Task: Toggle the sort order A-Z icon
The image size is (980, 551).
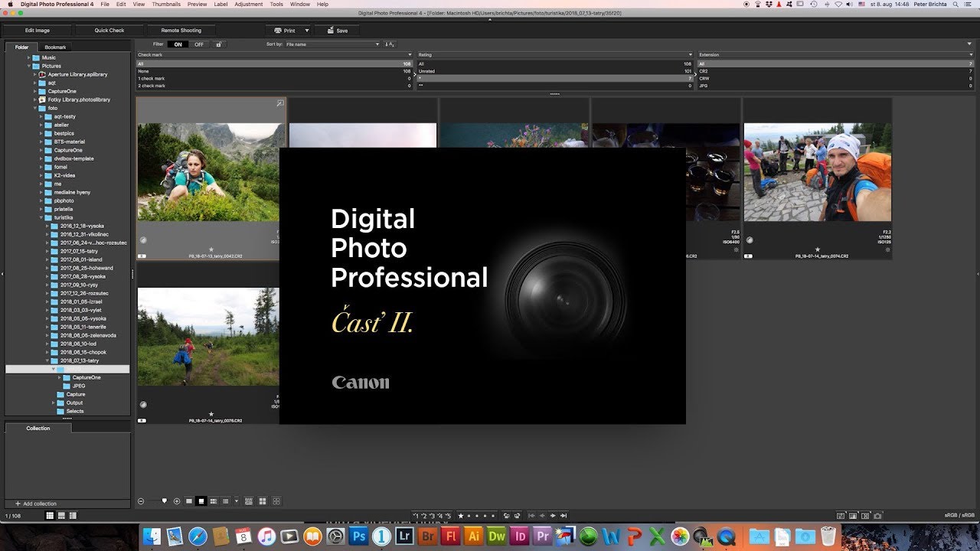Action: click(x=389, y=44)
